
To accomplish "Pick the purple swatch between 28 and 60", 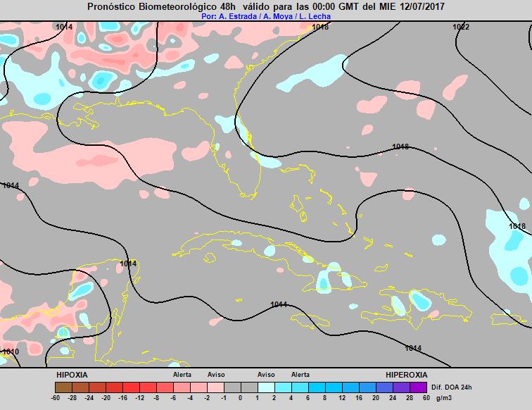I will click(x=418, y=387).
